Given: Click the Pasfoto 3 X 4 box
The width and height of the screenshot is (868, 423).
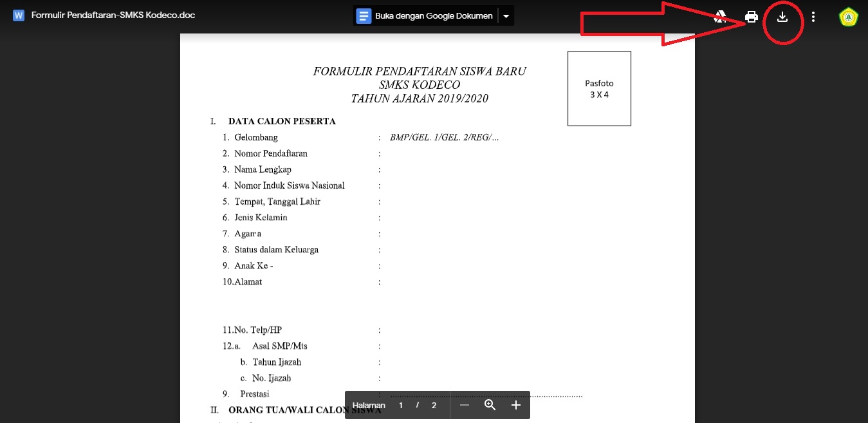Looking at the screenshot, I should point(598,88).
